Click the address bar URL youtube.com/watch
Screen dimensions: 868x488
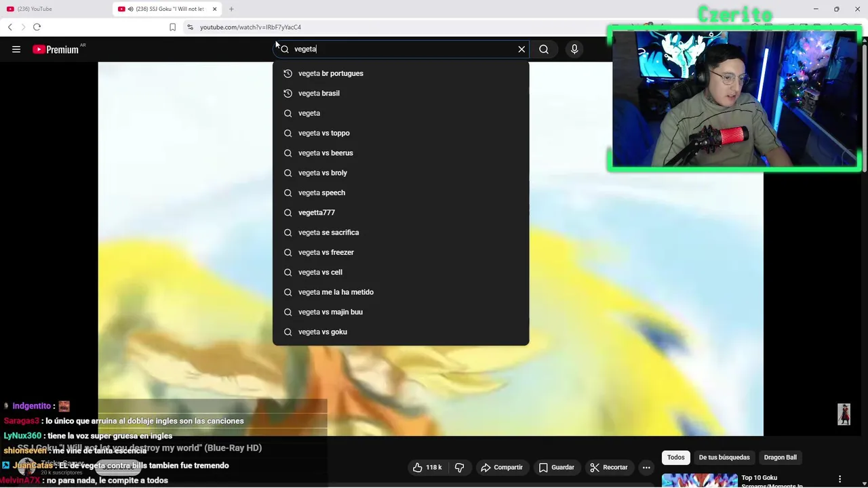pos(250,27)
